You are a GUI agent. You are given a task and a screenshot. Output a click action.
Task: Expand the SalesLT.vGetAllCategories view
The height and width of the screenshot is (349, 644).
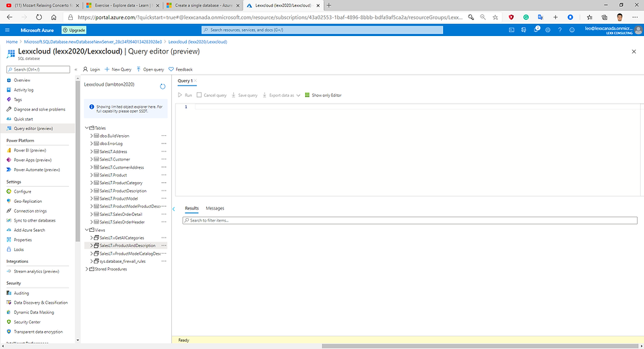click(91, 238)
